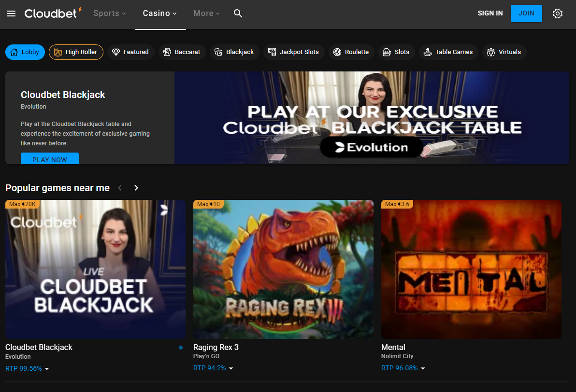Click the Table Games icon
This screenshot has height=392, width=576.
[x=428, y=52]
